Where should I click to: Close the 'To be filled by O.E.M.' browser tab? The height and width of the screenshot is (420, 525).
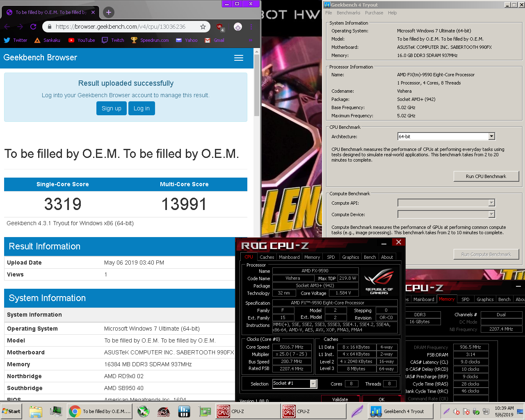pyautogui.click(x=93, y=12)
